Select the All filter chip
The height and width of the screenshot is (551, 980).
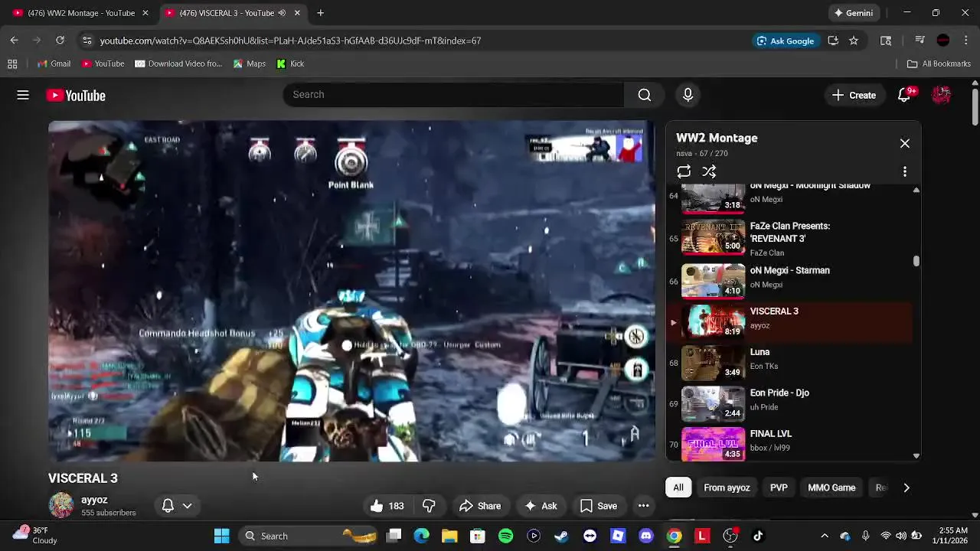678,487
